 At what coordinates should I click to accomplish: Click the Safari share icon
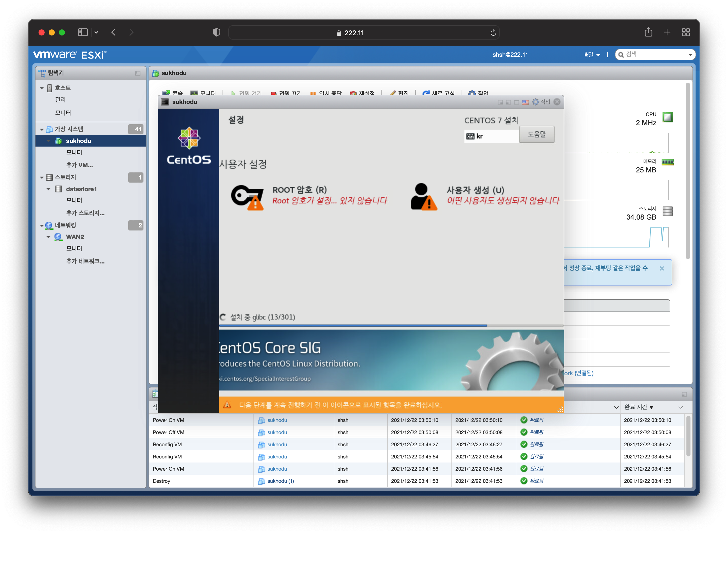648,32
